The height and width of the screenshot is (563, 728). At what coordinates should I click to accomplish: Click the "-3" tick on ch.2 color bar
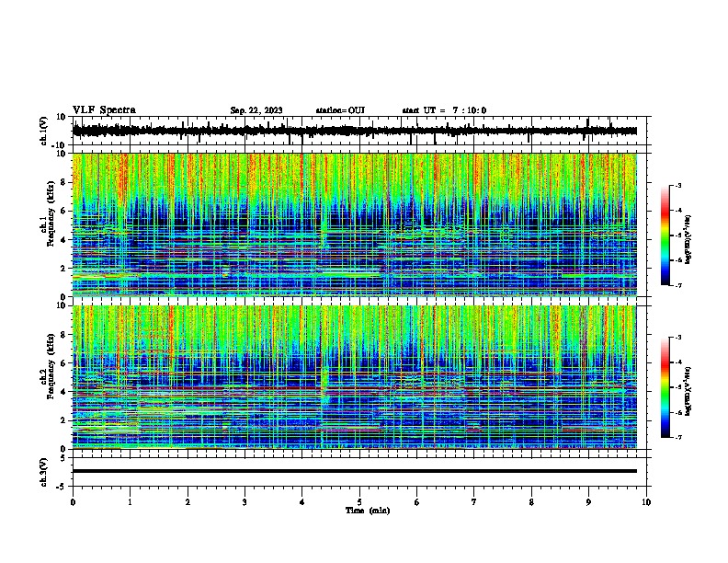click(x=677, y=338)
